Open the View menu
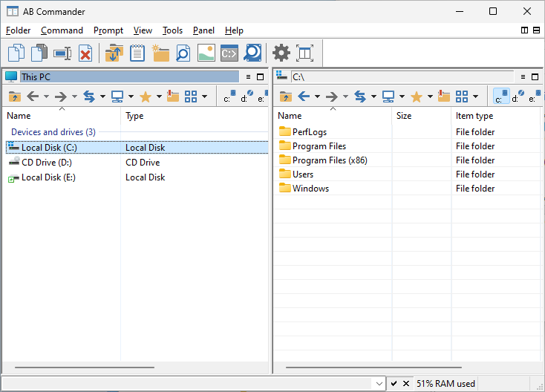 point(143,30)
